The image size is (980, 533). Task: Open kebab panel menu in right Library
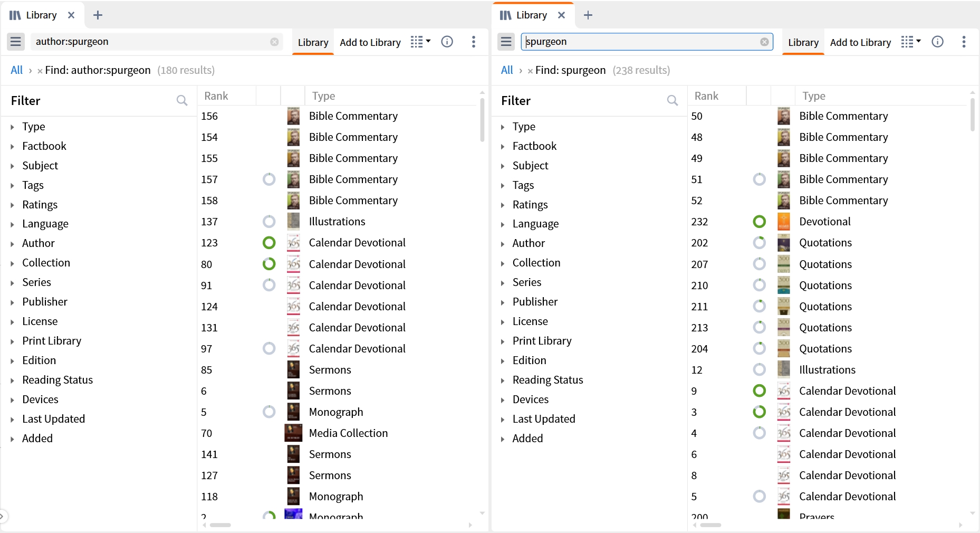964,42
